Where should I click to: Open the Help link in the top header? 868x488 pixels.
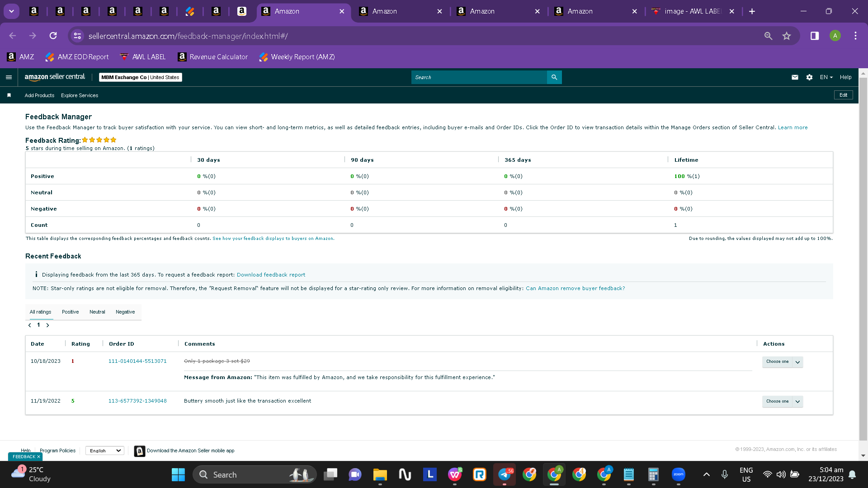point(845,77)
